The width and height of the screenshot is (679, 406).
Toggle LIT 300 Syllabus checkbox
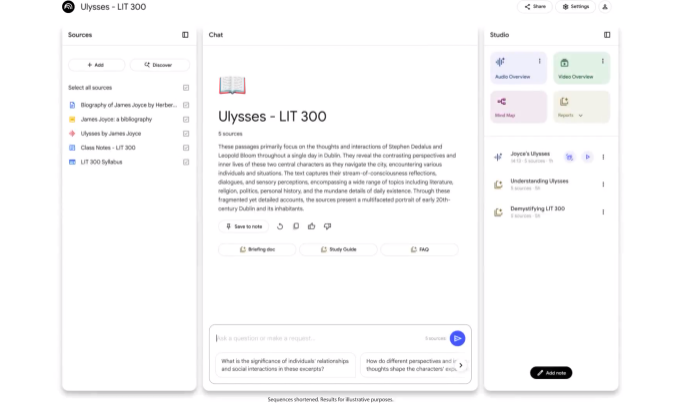[186, 162]
